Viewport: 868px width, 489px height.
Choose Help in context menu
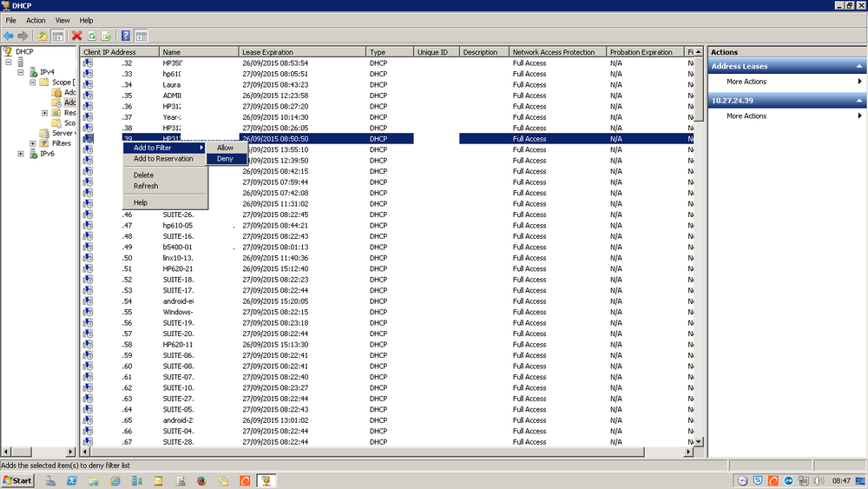tap(164, 202)
